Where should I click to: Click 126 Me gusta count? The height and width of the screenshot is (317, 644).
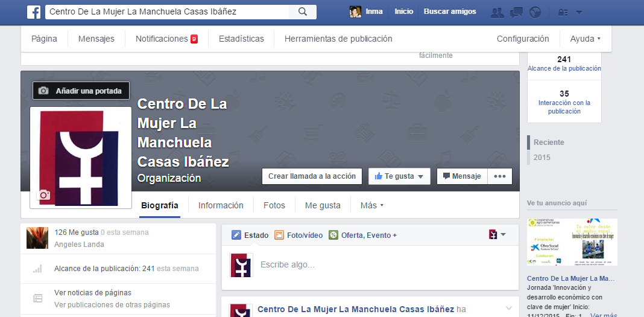click(77, 232)
